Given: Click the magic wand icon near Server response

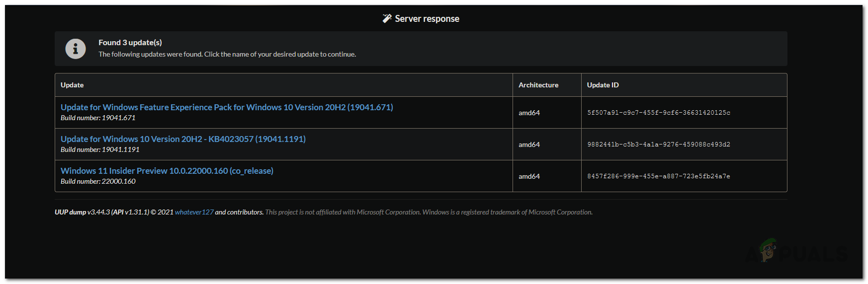Looking at the screenshot, I should 387,18.
